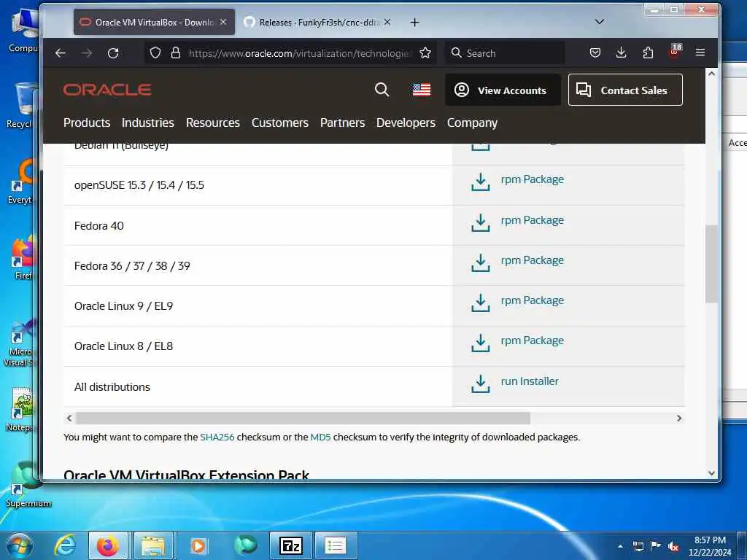
Task: Open the Pocket save icon
Action: pos(595,52)
